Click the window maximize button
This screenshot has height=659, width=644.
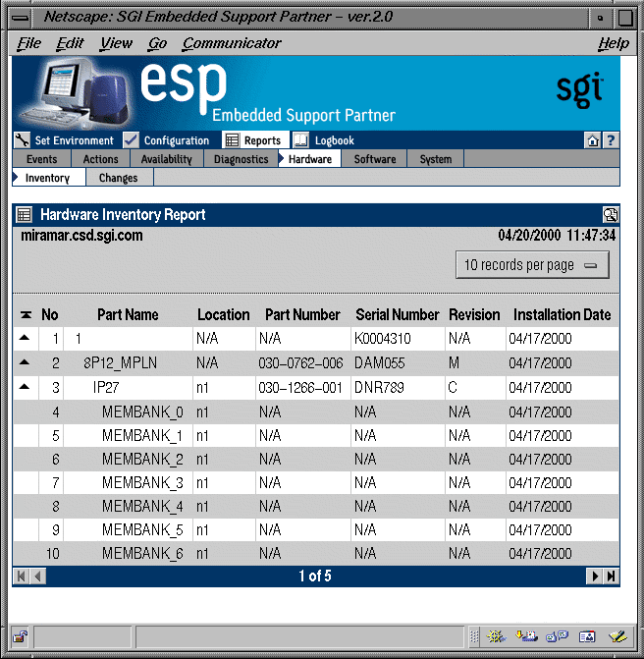click(x=625, y=18)
